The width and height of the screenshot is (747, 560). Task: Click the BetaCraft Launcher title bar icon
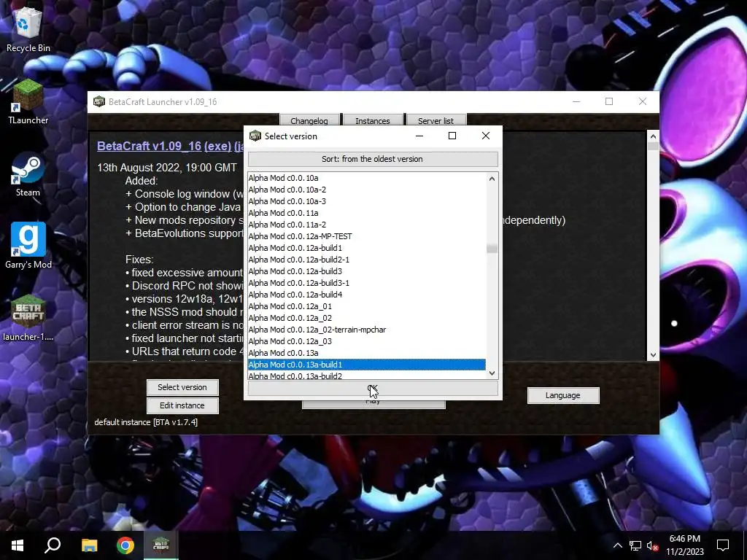point(99,101)
